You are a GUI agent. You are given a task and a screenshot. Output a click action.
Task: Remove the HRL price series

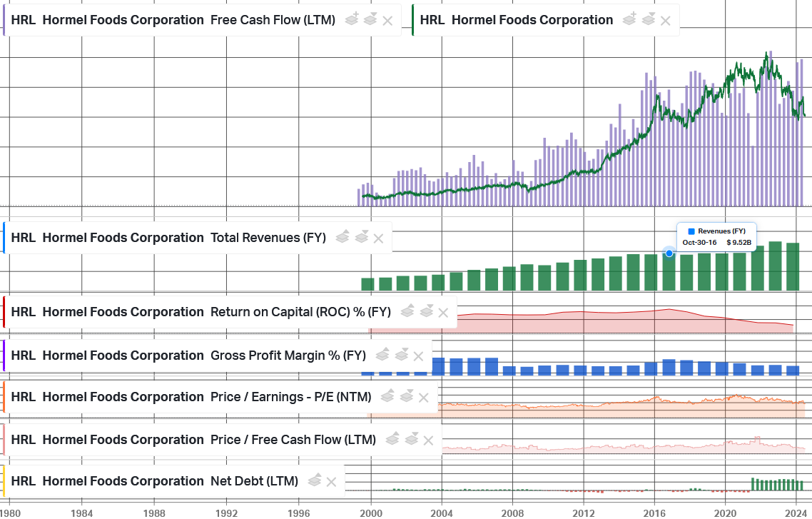tap(666, 21)
